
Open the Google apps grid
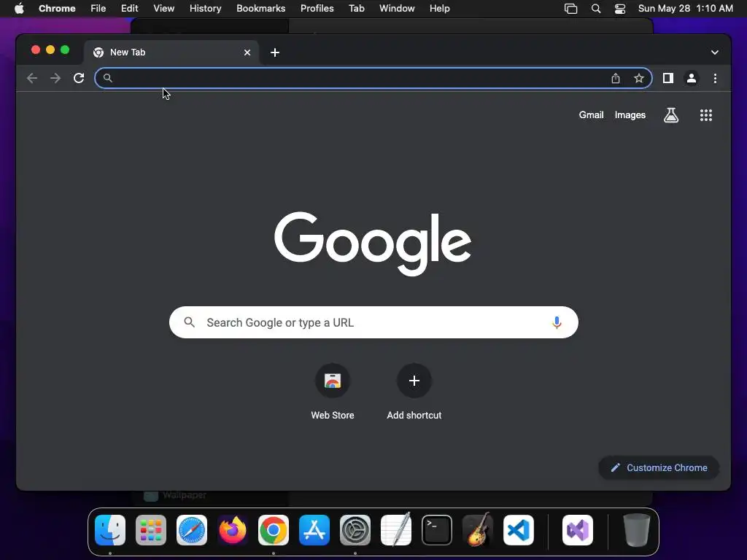tap(705, 114)
